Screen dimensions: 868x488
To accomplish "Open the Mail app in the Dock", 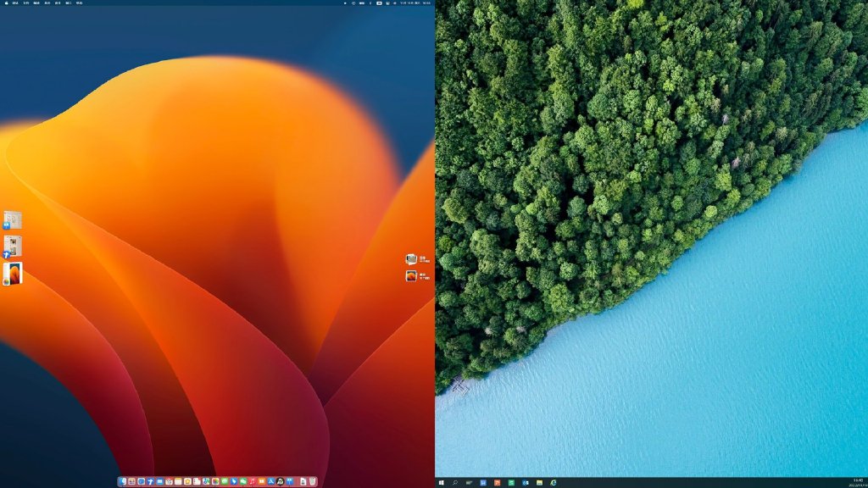I will coord(160,481).
